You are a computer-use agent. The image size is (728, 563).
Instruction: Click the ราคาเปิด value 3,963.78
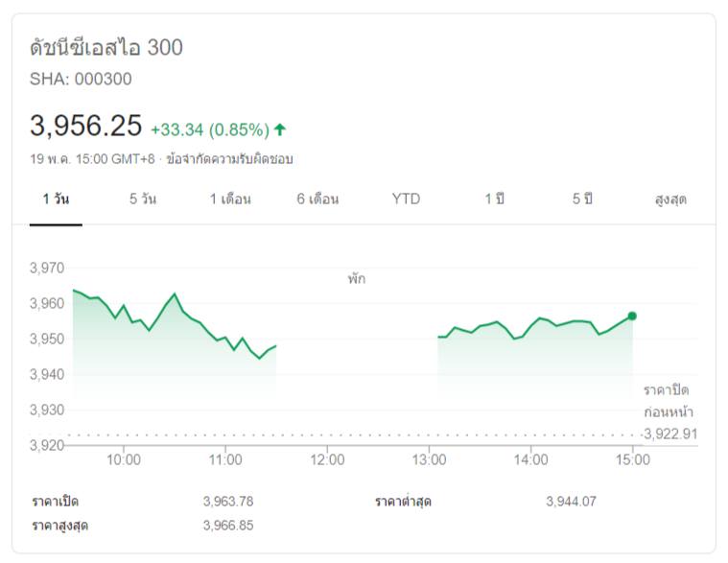228,501
